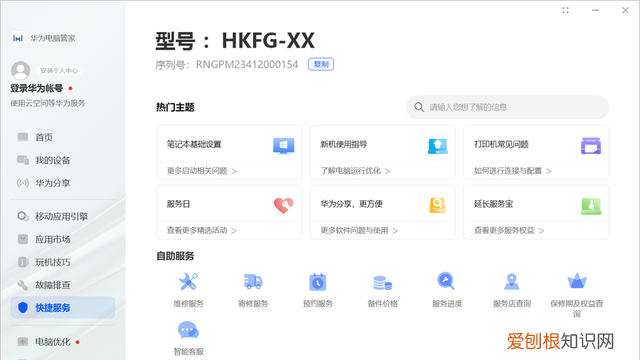Click the green icon in 延长服务宝 card
The height and width of the screenshot is (360, 640).
(591, 206)
